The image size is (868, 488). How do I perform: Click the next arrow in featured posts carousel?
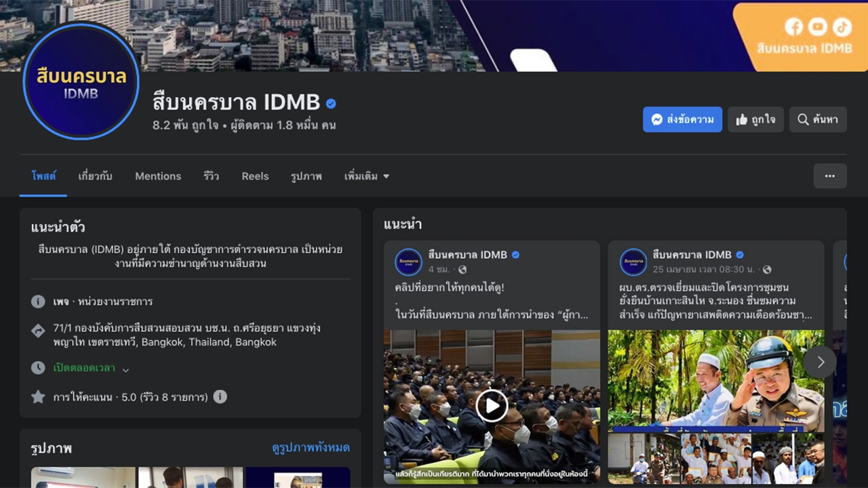pyautogui.click(x=820, y=362)
